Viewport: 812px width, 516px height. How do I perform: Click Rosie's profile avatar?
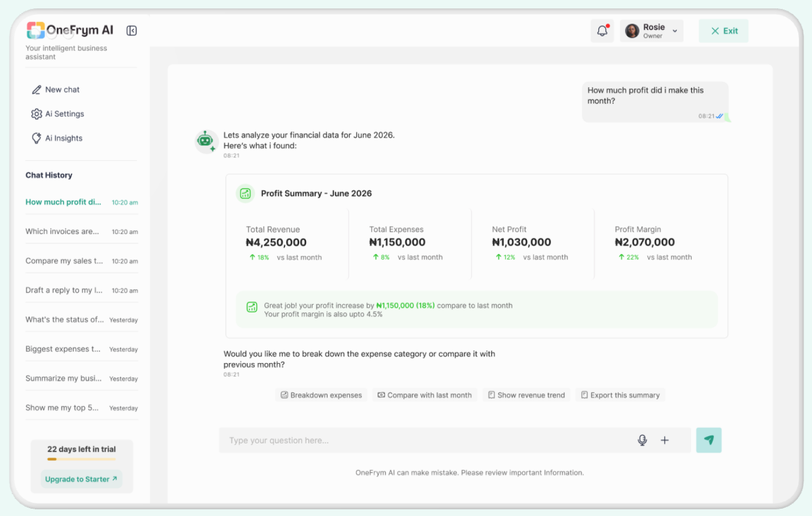[x=632, y=31]
